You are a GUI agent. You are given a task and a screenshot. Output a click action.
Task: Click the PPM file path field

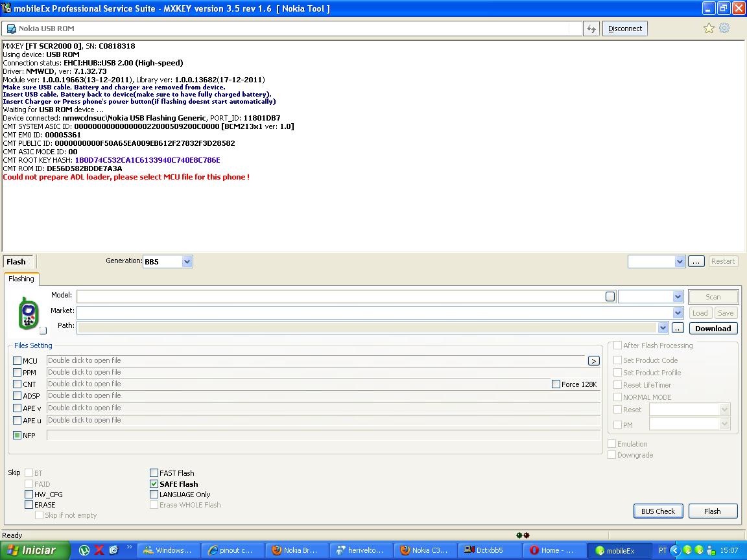tap(324, 373)
